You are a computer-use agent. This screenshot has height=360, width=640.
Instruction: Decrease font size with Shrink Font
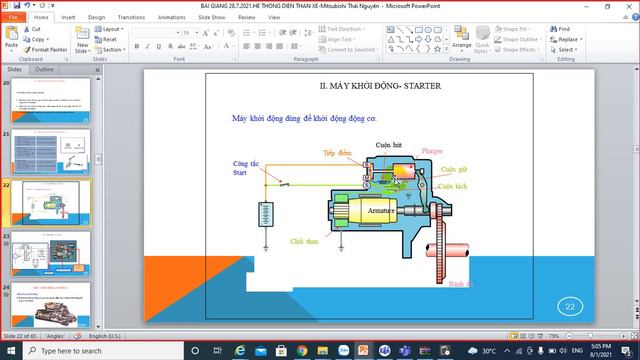(216, 33)
